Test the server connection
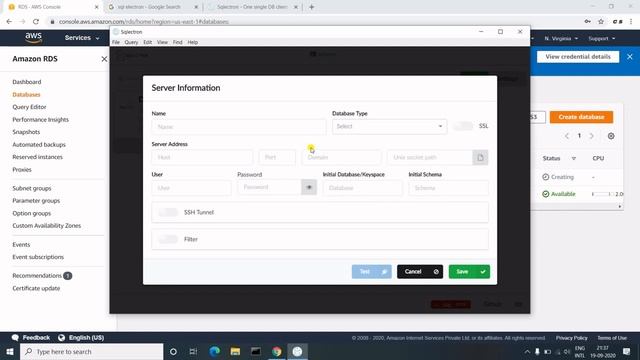This screenshot has height=360, width=640. 371,272
